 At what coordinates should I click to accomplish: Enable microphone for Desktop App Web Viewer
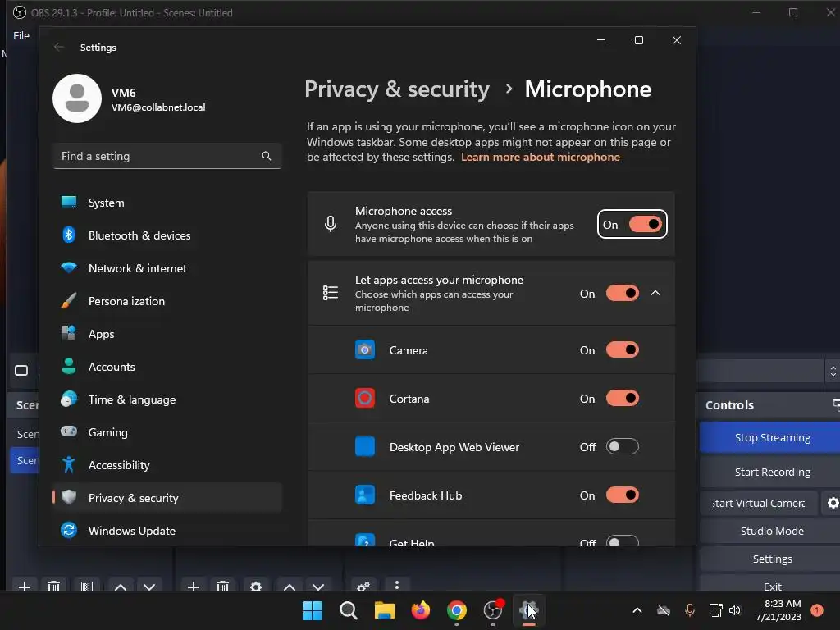point(622,446)
